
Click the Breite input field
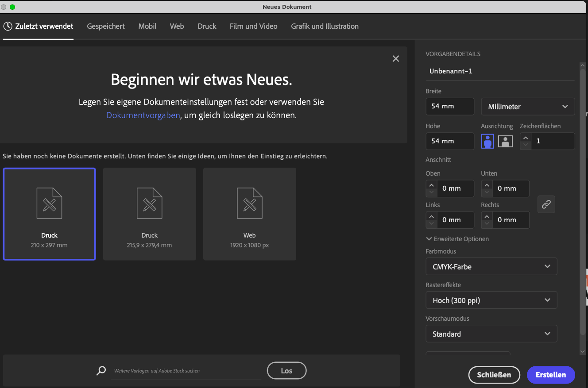tap(450, 107)
